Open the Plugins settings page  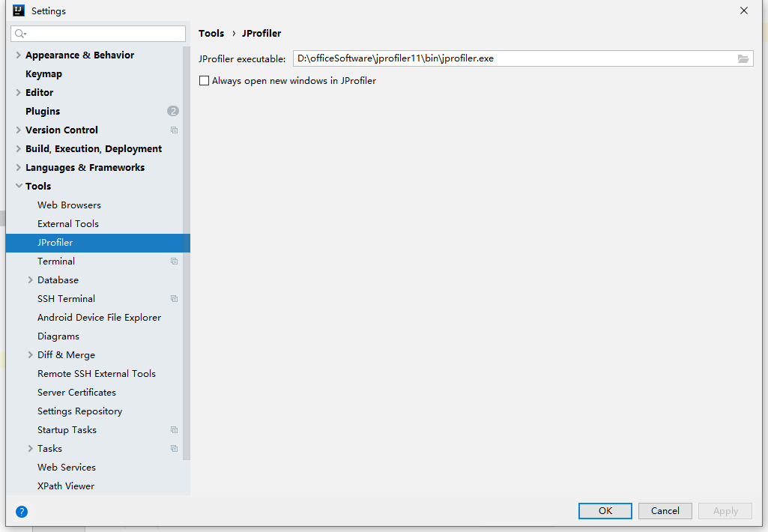[x=43, y=111]
